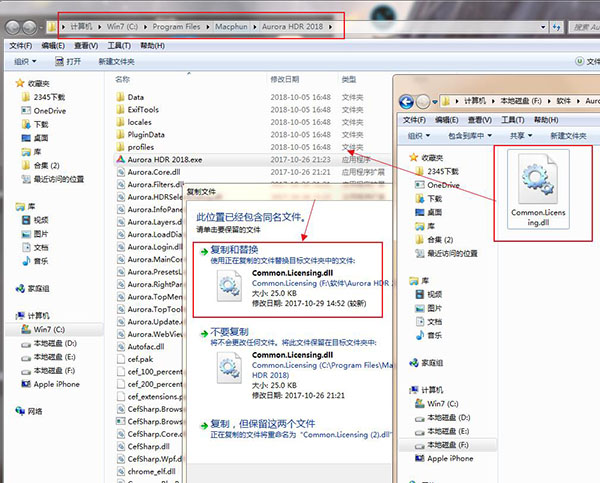Click Forward button in F: drive window
The image size is (600, 483).
pyautogui.click(x=423, y=102)
